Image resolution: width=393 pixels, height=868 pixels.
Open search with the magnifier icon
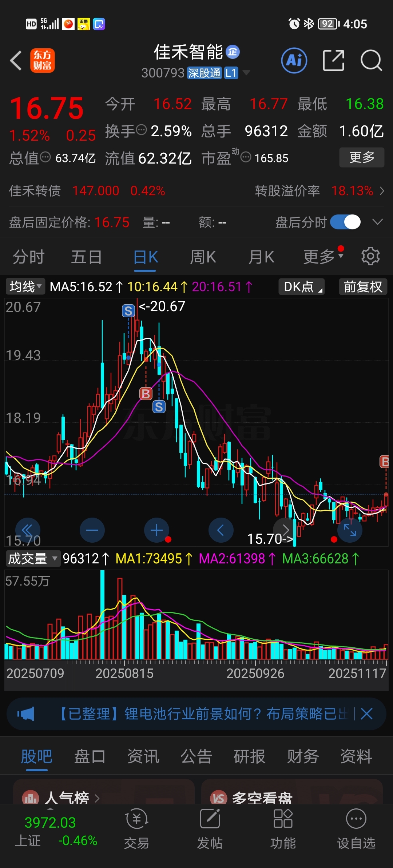tap(371, 60)
